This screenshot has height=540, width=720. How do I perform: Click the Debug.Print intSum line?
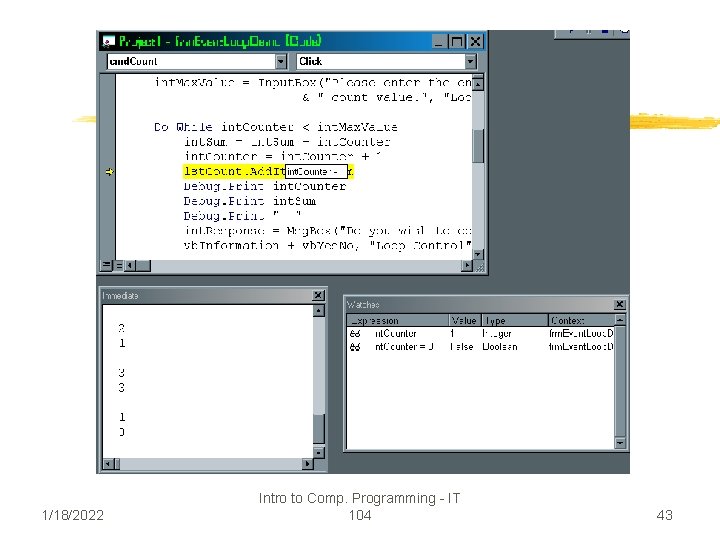[x=249, y=201]
